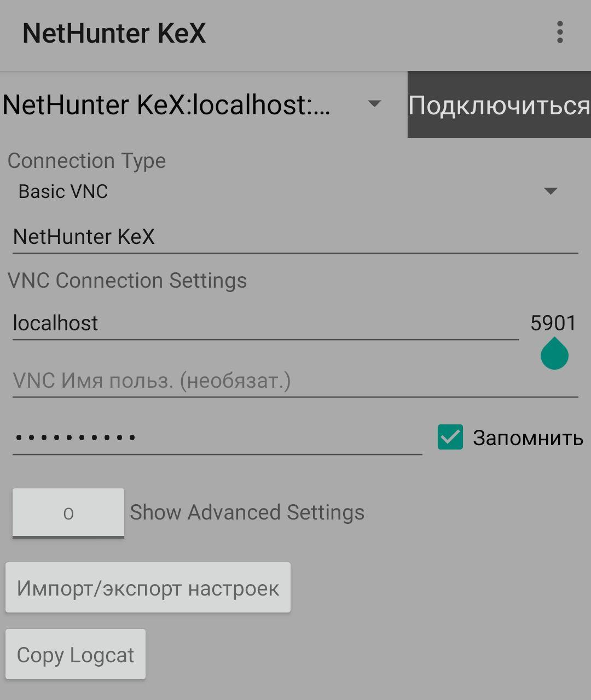Tap the Запомнить label text
This screenshot has height=700, width=591.
coord(528,438)
